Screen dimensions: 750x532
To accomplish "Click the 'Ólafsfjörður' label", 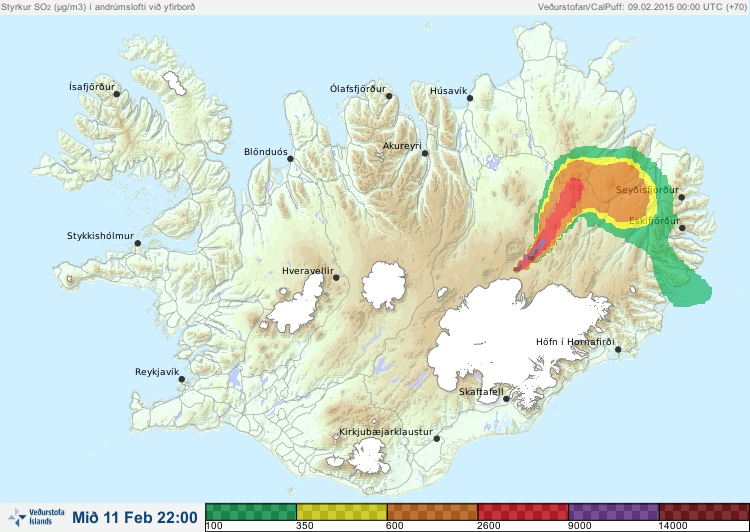I will (x=358, y=89).
